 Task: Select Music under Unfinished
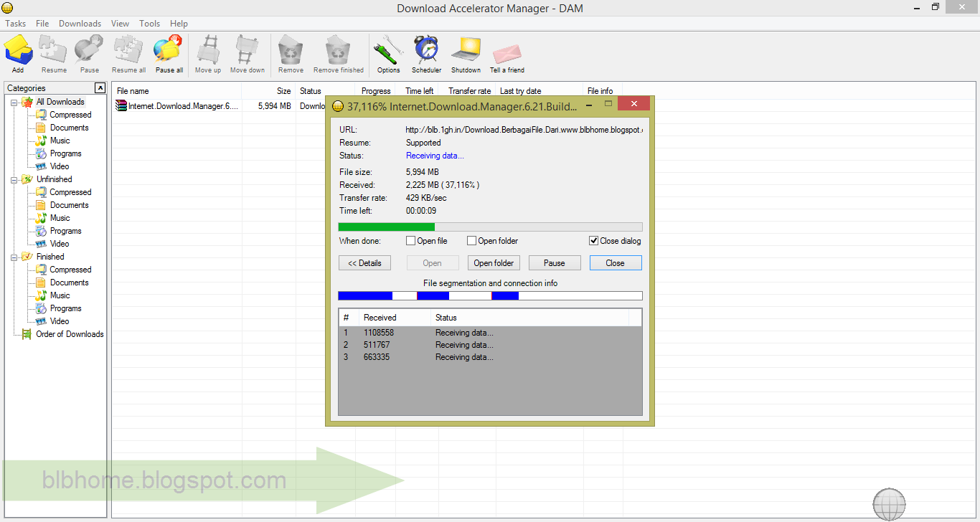60,218
